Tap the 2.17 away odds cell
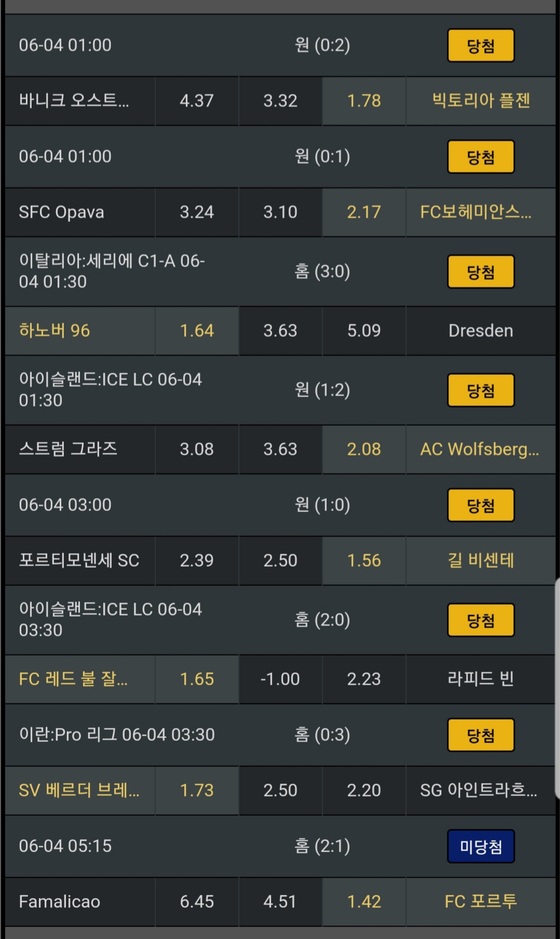 364,212
